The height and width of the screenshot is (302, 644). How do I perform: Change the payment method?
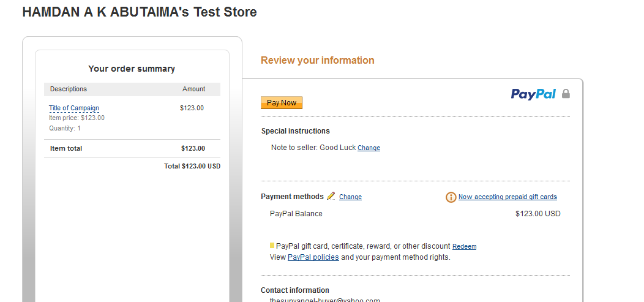pyautogui.click(x=350, y=197)
